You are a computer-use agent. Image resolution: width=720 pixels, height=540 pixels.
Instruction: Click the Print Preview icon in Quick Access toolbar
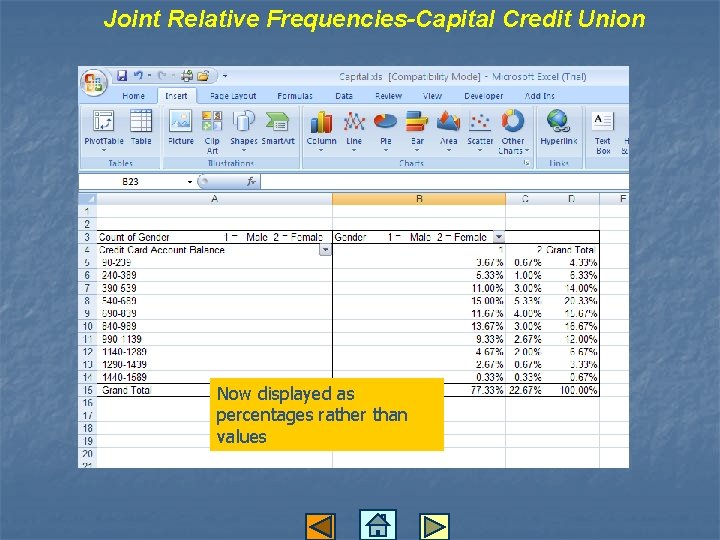tap(187, 75)
